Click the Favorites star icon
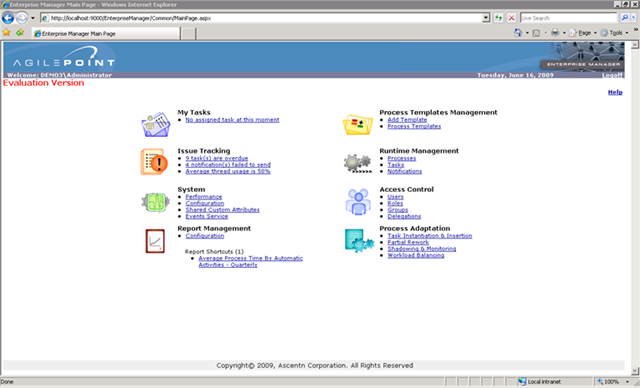The width and height of the screenshot is (640, 388). 7,33
